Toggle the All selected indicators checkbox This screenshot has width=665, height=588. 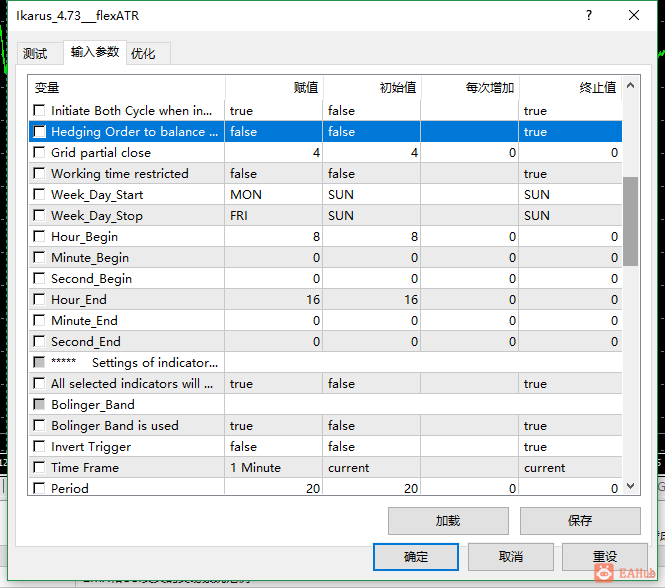(x=39, y=384)
